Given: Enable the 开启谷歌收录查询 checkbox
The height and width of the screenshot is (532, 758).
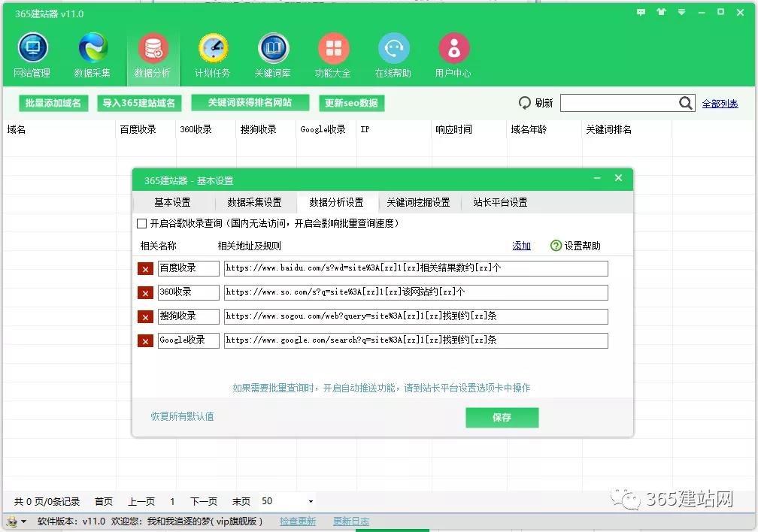Looking at the screenshot, I should [141, 224].
